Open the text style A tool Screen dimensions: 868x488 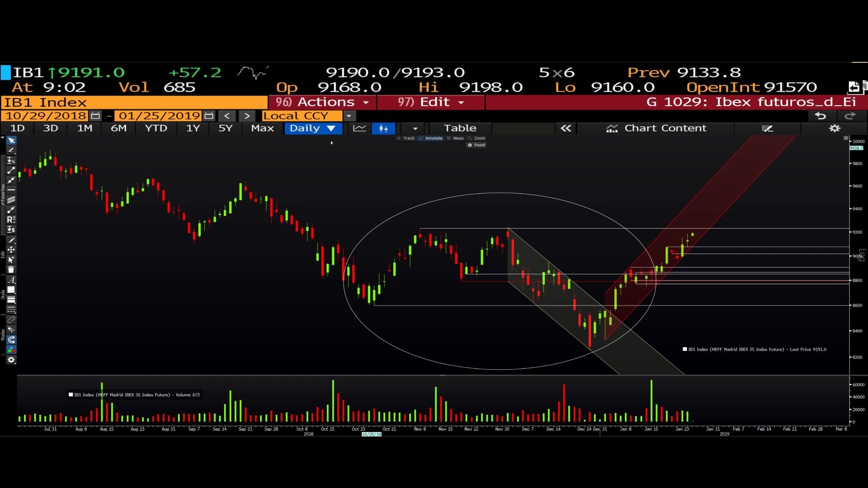click(x=11, y=280)
